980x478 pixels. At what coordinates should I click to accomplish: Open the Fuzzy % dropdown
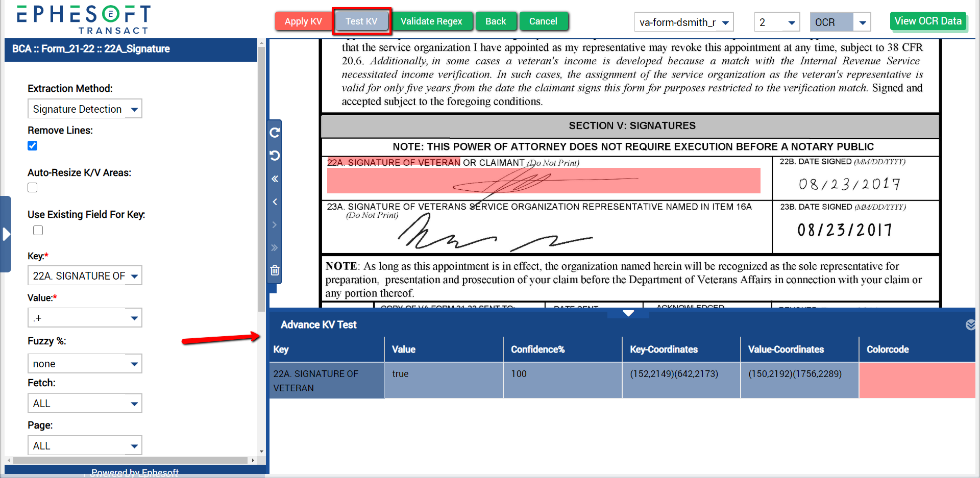click(x=85, y=364)
